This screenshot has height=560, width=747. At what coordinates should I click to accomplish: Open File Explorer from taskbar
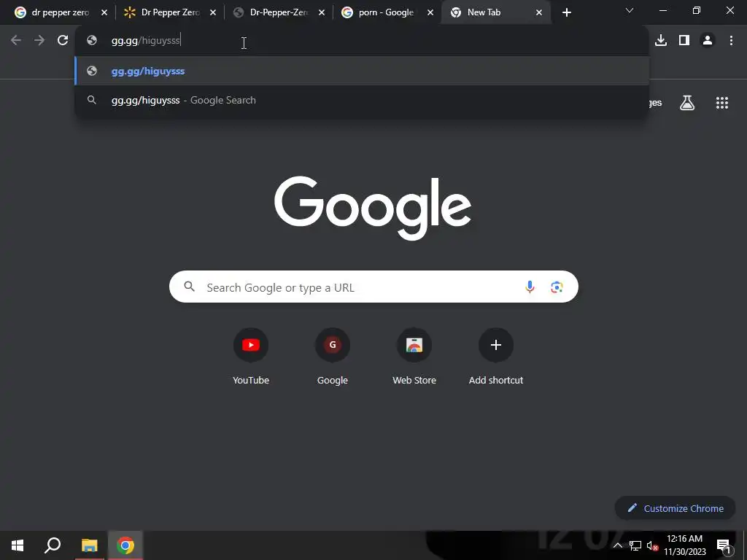click(x=89, y=545)
